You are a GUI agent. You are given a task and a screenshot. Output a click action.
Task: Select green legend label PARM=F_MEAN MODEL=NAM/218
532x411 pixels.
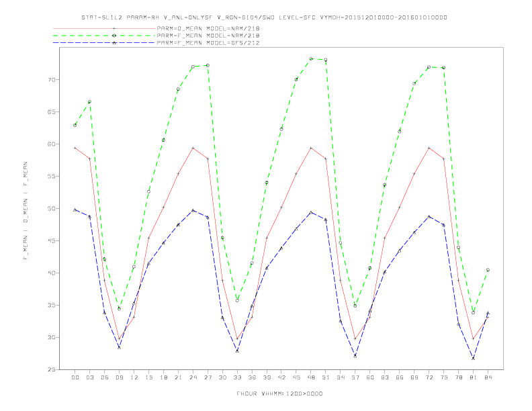[x=208, y=36]
